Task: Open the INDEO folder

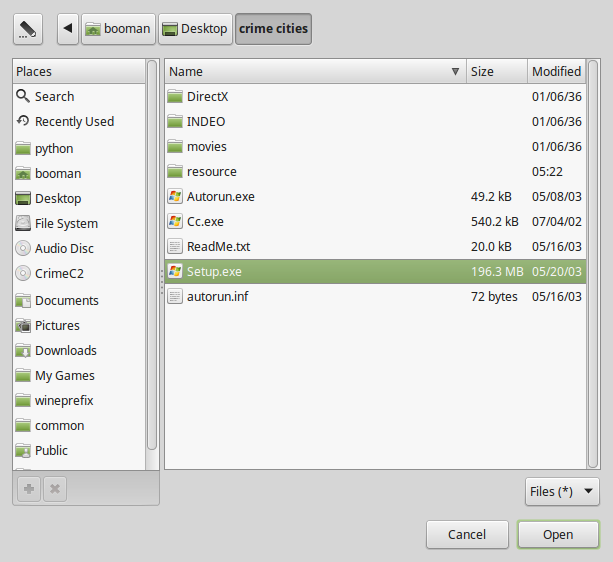Action: pos(375,122)
